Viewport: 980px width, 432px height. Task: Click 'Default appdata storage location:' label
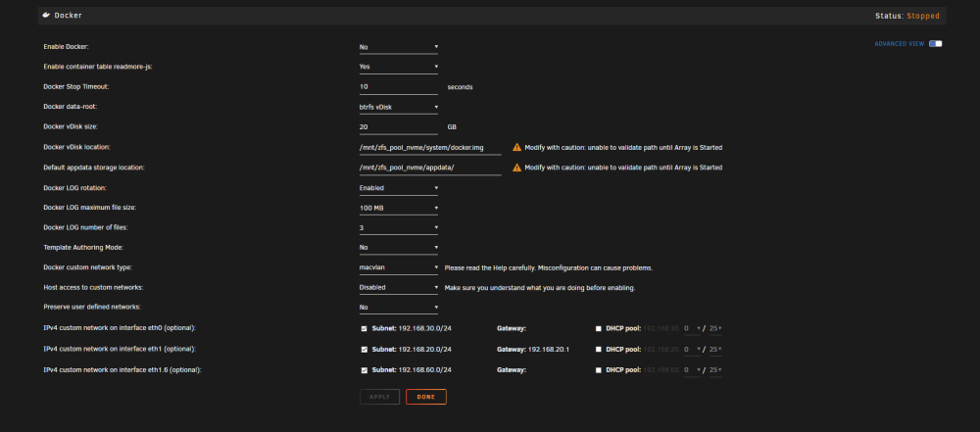[x=94, y=168]
